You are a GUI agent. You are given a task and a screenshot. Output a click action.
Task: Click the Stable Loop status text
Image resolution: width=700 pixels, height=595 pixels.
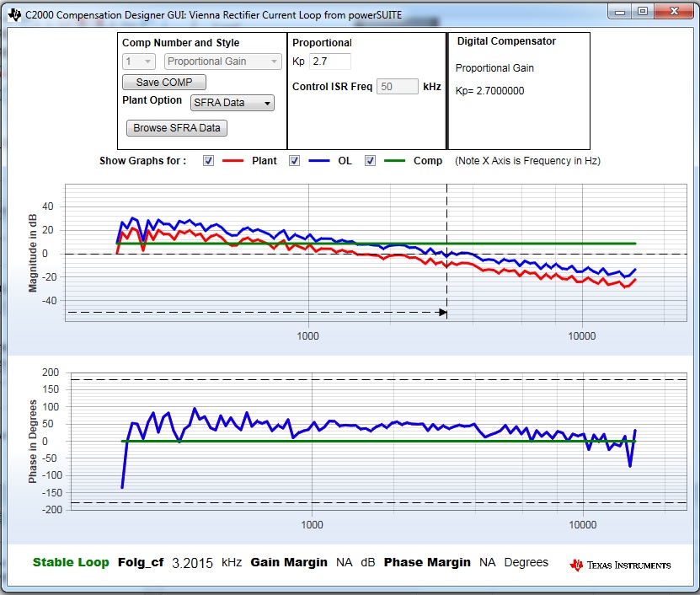tap(71, 562)
